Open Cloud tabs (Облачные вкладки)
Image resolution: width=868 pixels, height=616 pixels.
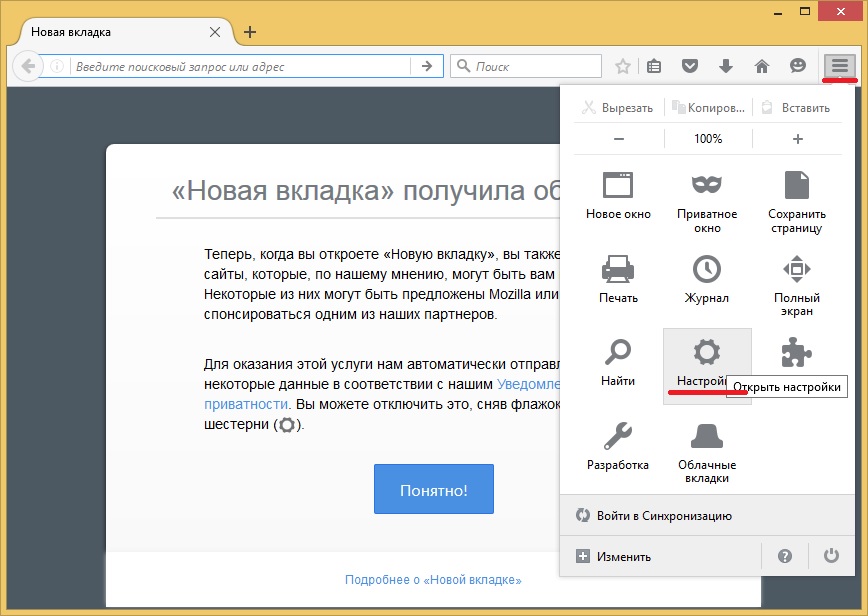[x=707, y=453]
